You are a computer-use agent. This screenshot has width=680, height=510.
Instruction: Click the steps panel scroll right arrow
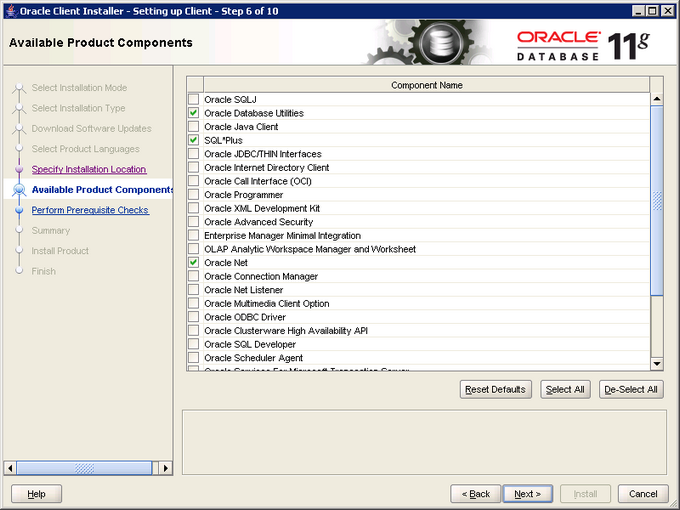[x=165, y=468]
